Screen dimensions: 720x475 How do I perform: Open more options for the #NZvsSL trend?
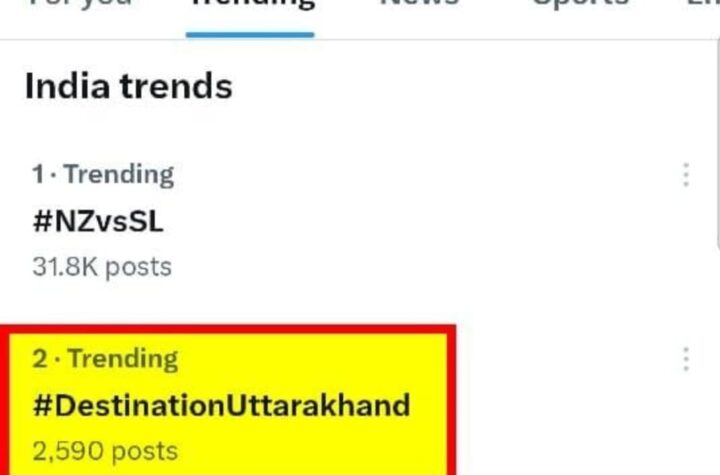click(x=685, y=175)
